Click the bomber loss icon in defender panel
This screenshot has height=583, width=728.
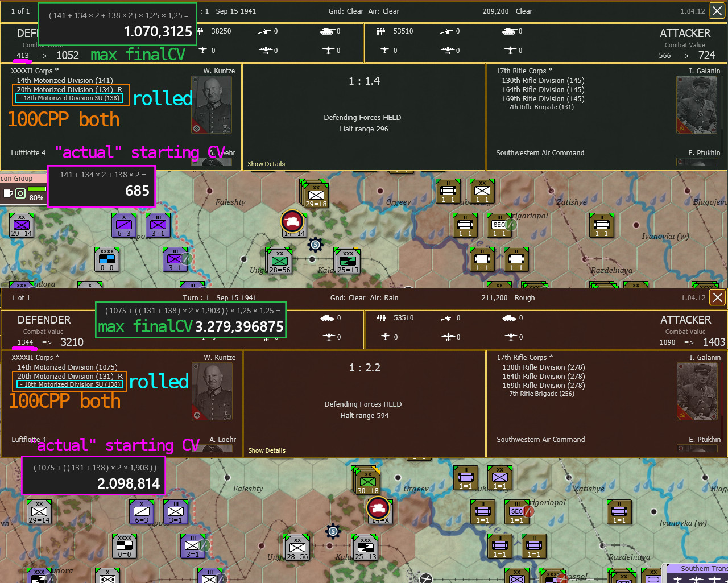(266, 50)
